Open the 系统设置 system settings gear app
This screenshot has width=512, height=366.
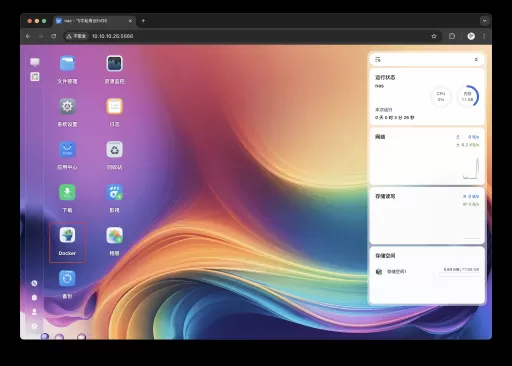click(x=67, y=106)
